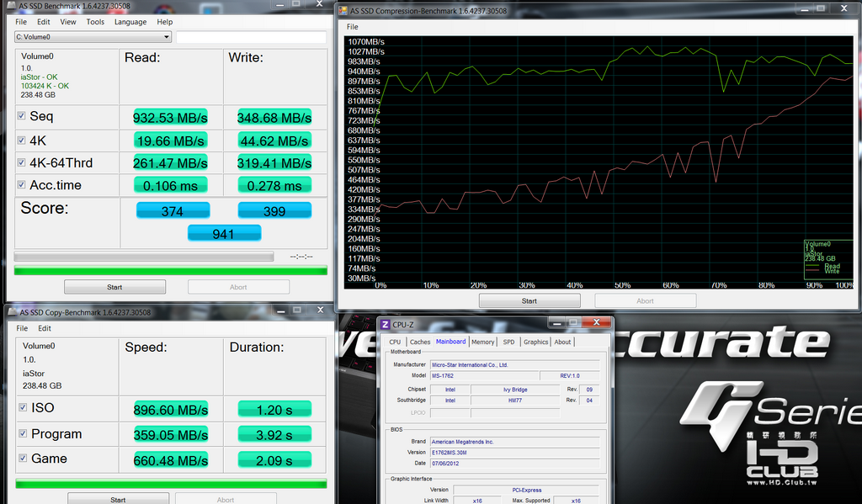Click the write score value 399
This screenshot has width=862, height=504.
point(274,210)
